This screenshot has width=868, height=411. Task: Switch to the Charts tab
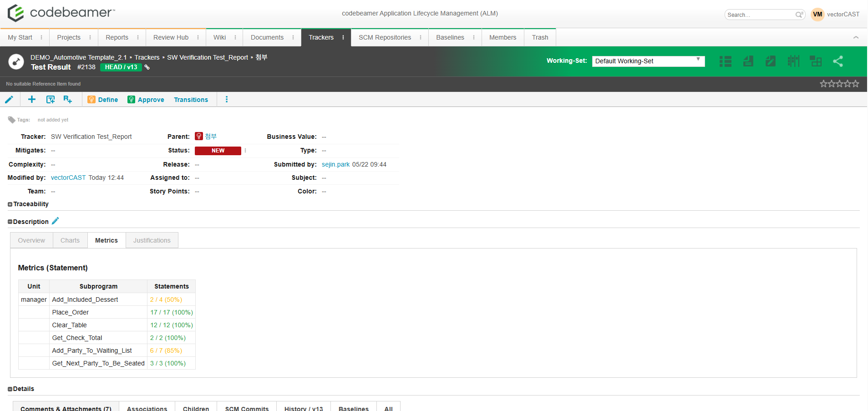[70, 240]
